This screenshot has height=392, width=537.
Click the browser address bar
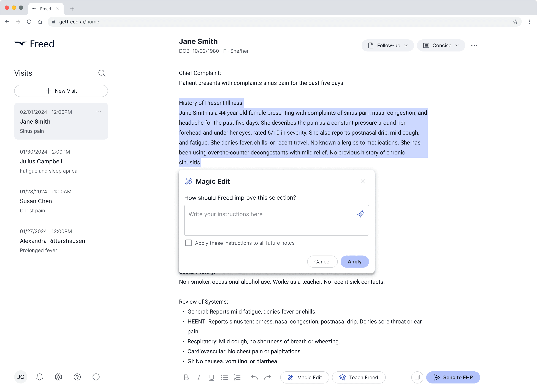[284, 22]
